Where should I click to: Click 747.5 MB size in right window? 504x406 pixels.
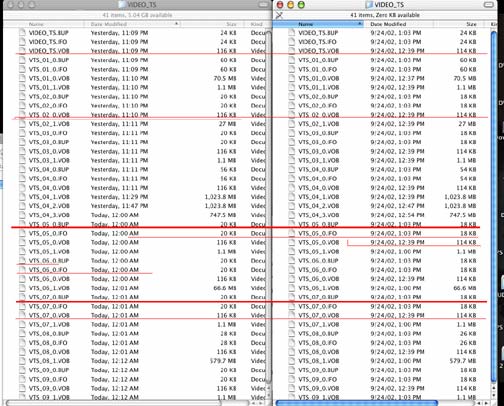(463, 215)
